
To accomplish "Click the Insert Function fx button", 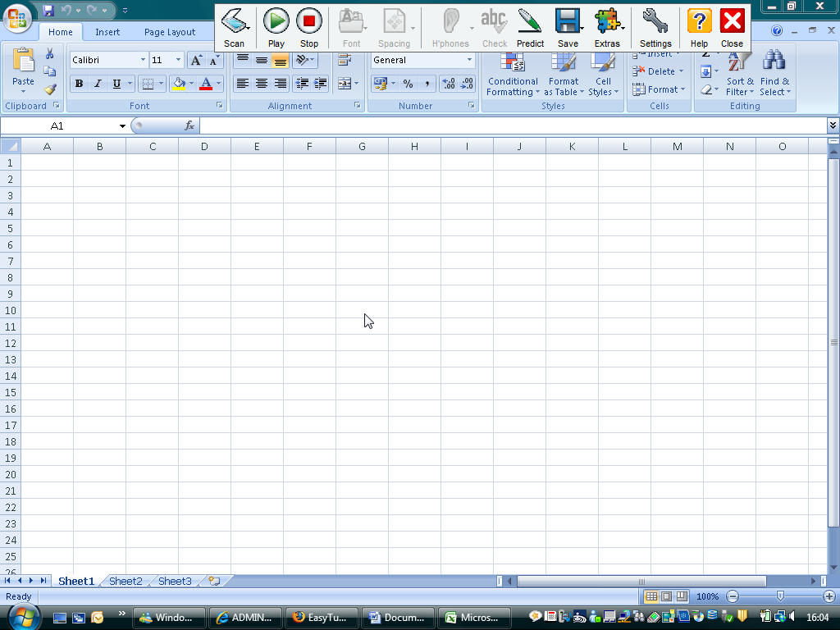I will [189, 126].
